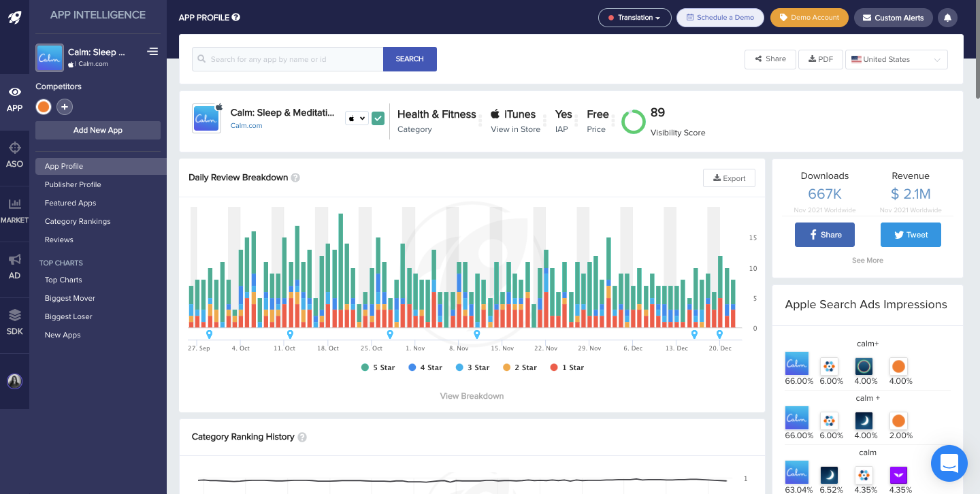Export the Daily Review Breakdown chart
The height and width of the screenshot is (494, 980).
tap(729, 178)
